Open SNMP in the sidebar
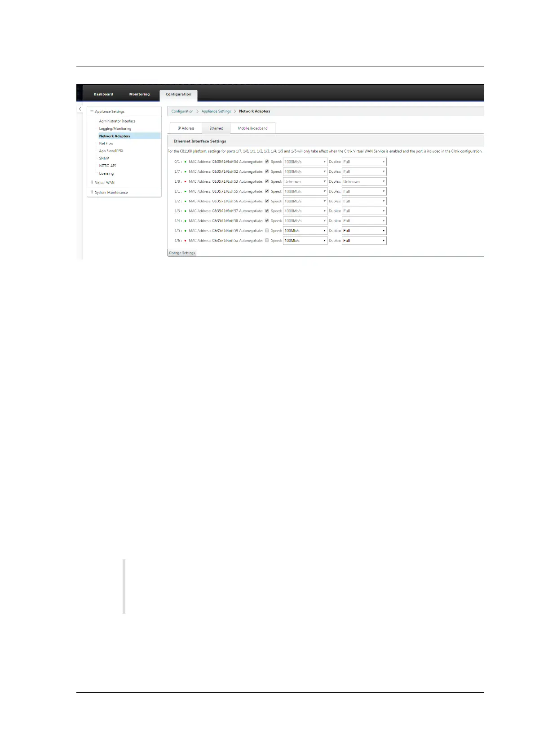The image size is (535, 756). 104,158
